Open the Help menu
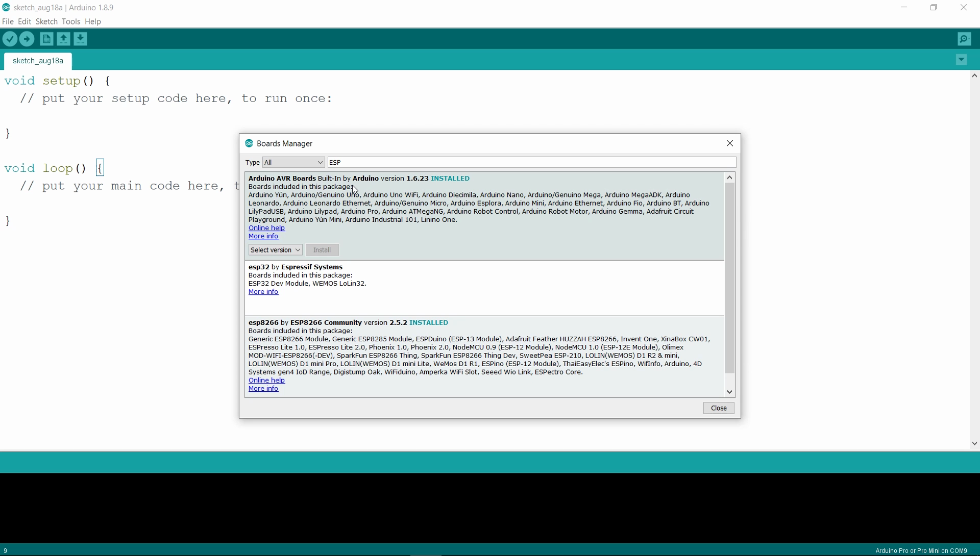This screenshot has height=556, width=980. tap(93, 21)
